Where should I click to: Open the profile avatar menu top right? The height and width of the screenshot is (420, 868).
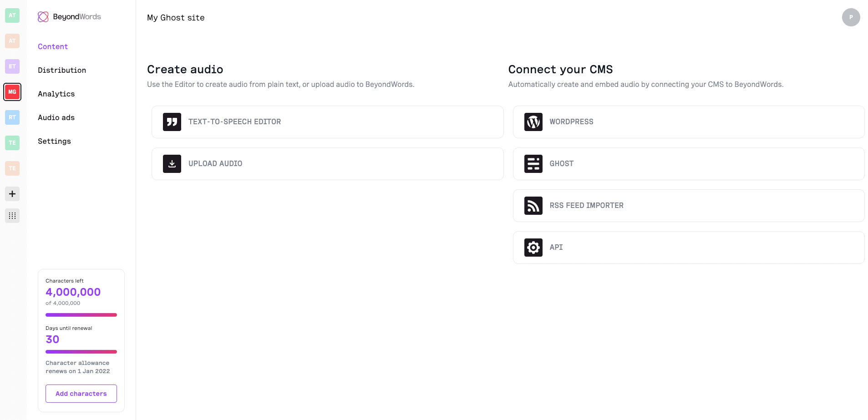851,17
